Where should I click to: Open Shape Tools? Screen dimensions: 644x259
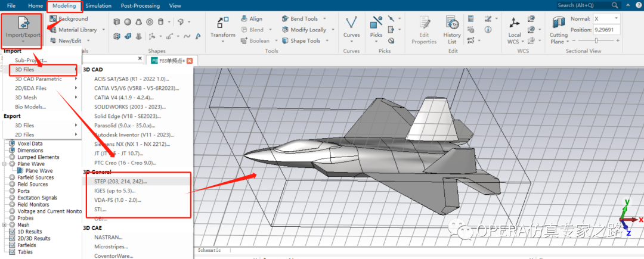[305, 41]
